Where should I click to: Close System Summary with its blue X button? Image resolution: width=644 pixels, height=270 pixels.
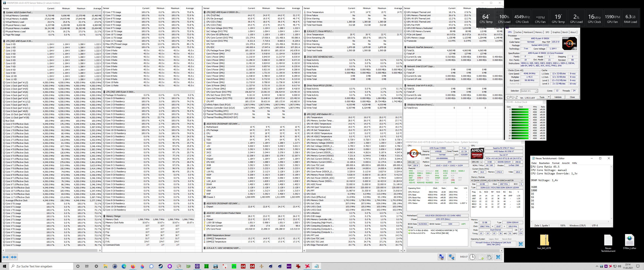(521, 244)
